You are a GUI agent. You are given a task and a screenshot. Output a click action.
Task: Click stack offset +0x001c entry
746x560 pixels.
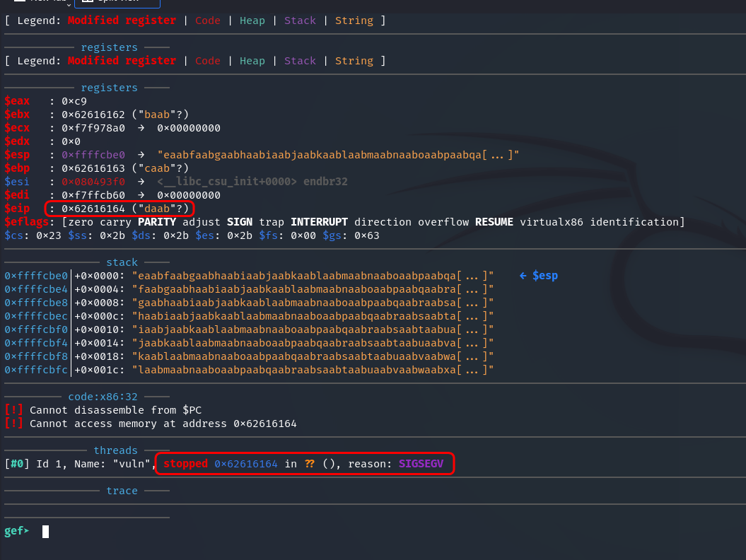(x=100, y=370)
